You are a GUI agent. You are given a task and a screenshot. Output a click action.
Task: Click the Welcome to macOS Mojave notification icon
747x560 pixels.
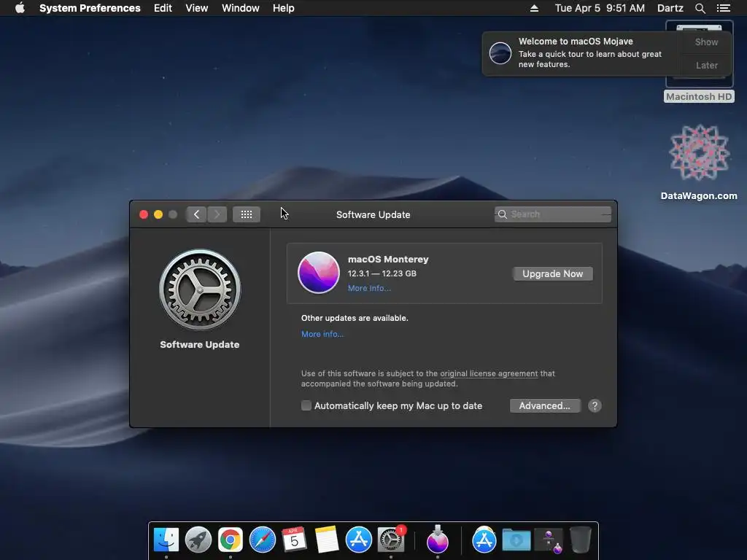click(500, 52)
